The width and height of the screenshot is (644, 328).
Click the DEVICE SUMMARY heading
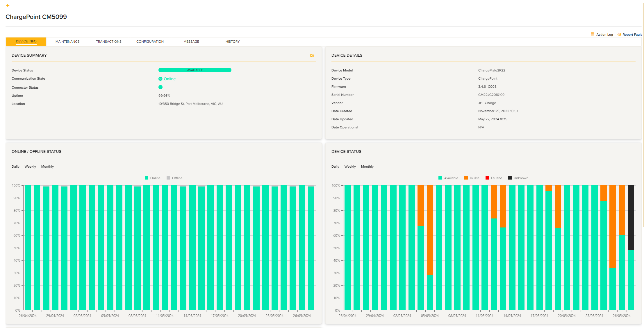(x=29, y=55)
